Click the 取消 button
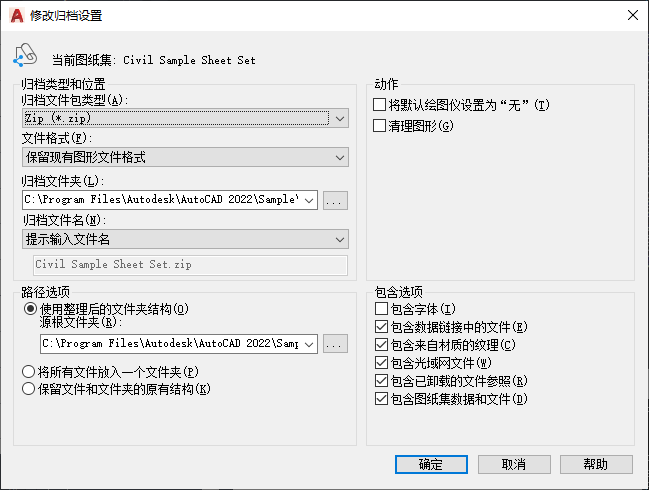649x490 pixels. (x=514, y=464)
